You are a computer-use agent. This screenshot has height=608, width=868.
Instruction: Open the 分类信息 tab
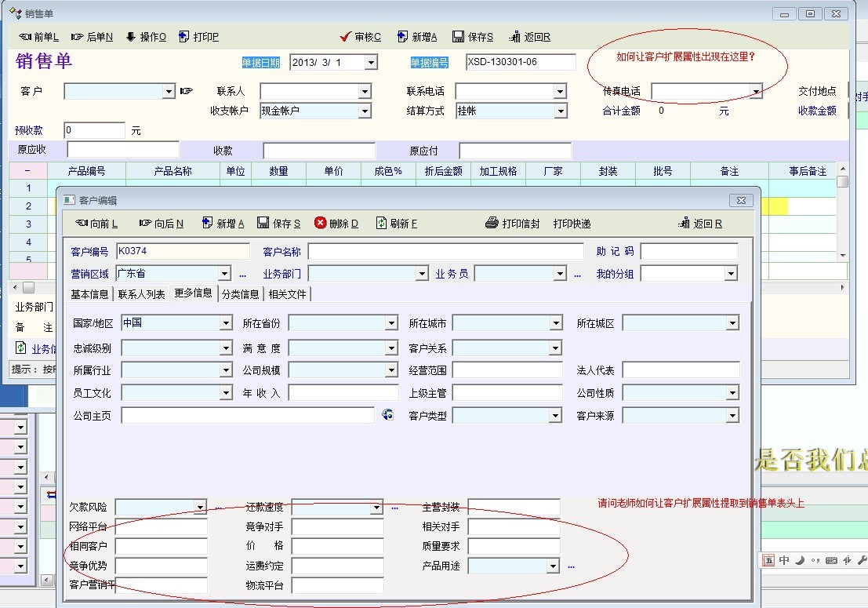[240, 294]
